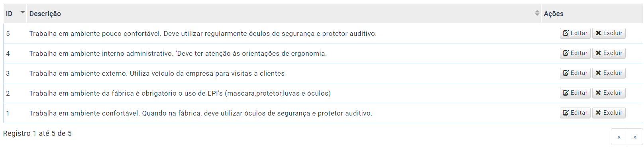Screen dimensions: 644x149
Task: Open Editar for record ID 1
Action: (x=575, y=113)
